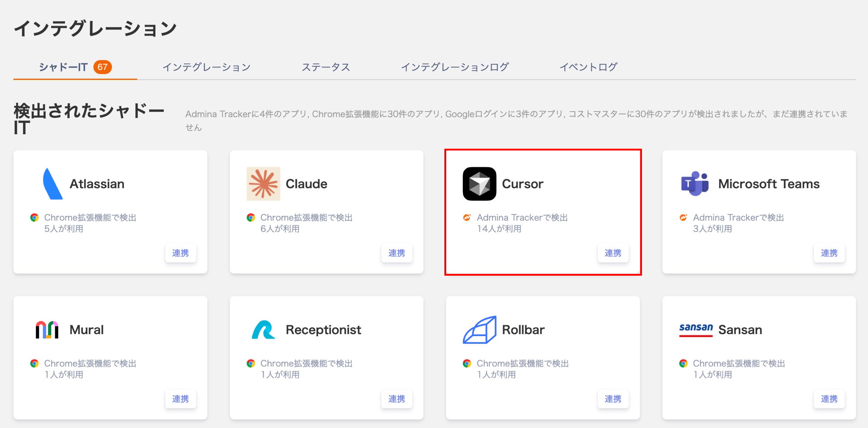Click the Microsoft Teams logo

[695, 184]
